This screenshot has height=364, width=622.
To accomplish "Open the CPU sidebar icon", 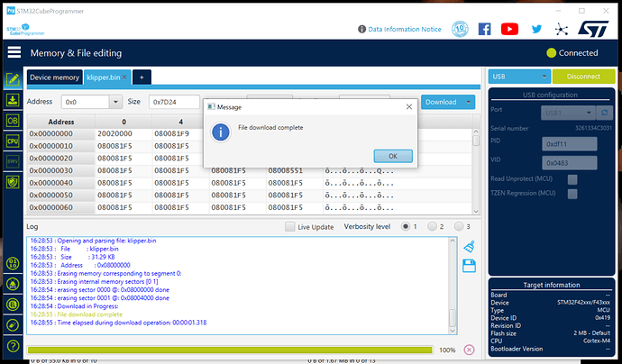I will tap(13, 141).
